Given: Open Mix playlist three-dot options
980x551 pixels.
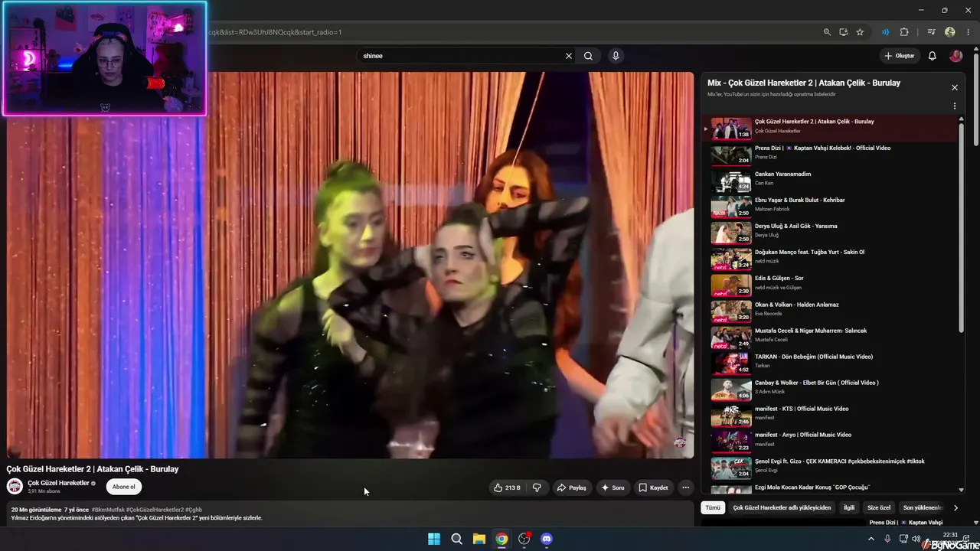Looking at the screenshot, I should pyautogui.click(x=954, y=106).
